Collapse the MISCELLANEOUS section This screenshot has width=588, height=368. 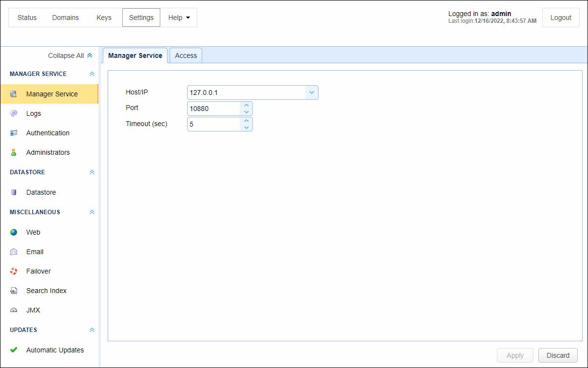coord(92,212)
